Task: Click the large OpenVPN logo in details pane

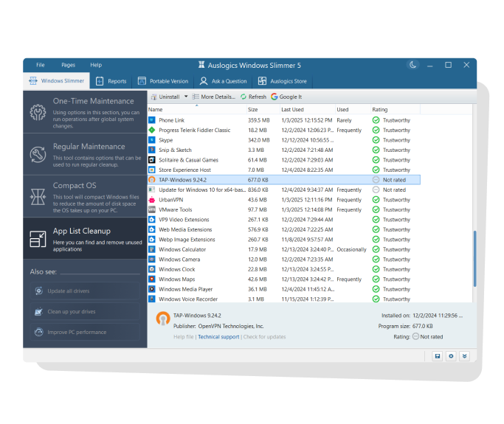Action: coord(163,319)
